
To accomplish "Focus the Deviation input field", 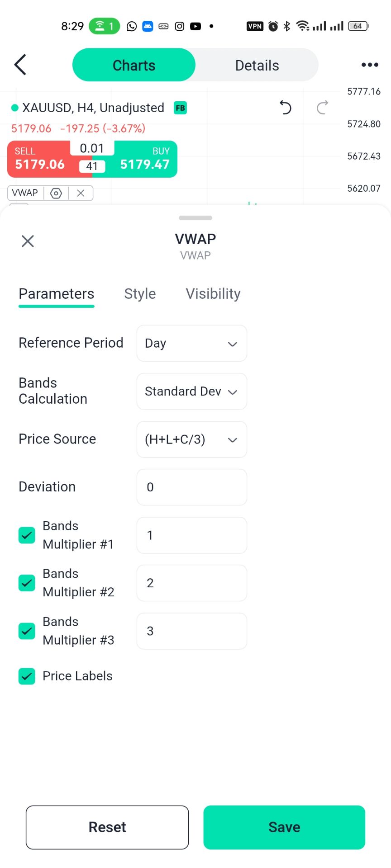I will tap(191, 487).
